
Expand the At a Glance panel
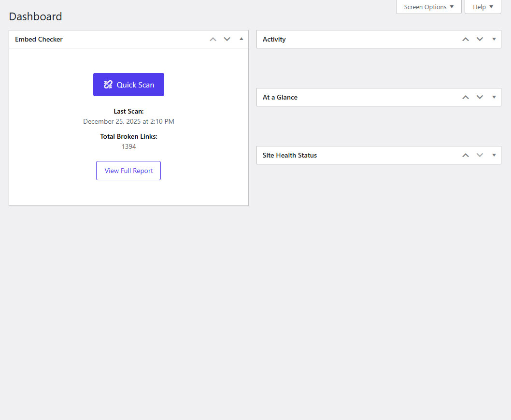point(494,97)
